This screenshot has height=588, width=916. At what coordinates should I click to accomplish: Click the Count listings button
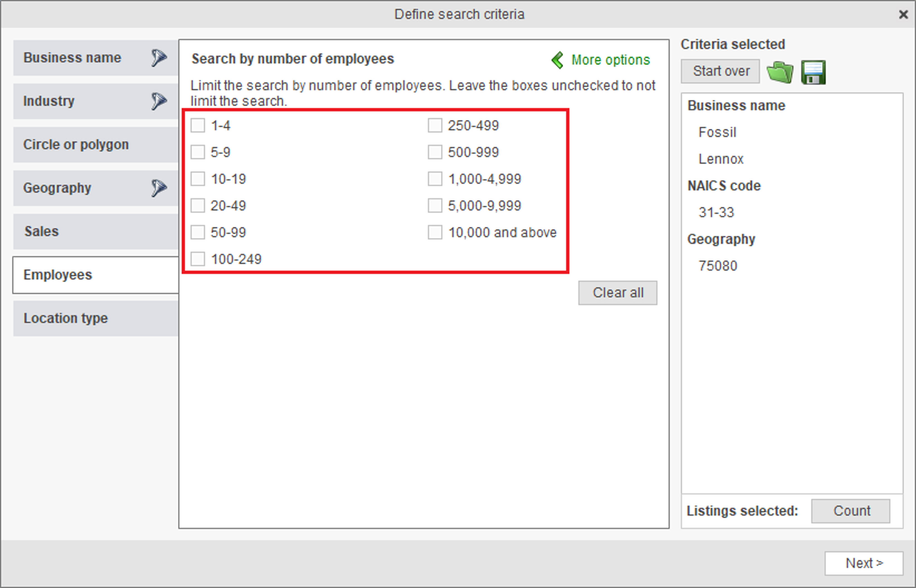coord(851,511)
